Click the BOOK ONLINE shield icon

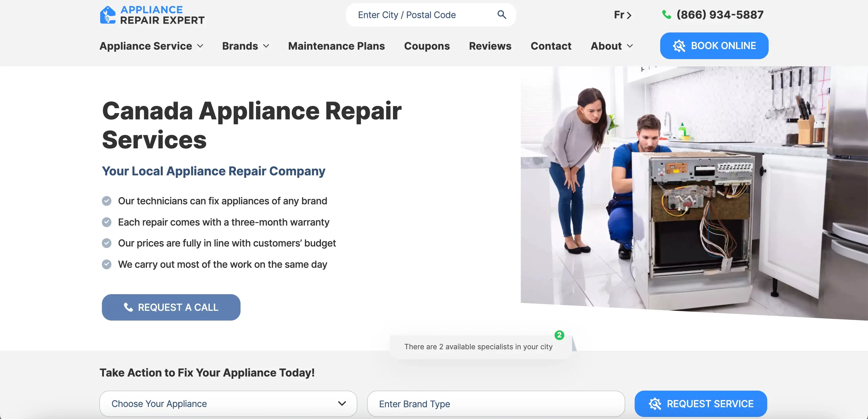pyautogui.click(x=678, y=46)
